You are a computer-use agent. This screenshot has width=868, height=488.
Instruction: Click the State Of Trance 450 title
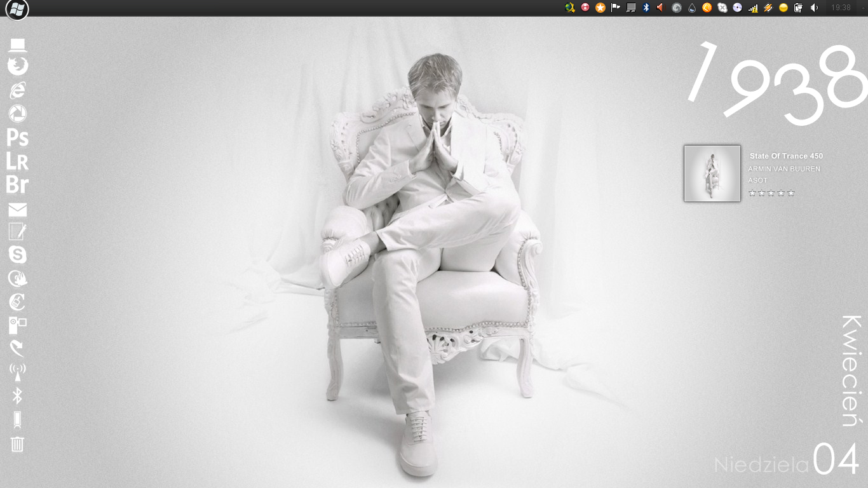point(786,156)
